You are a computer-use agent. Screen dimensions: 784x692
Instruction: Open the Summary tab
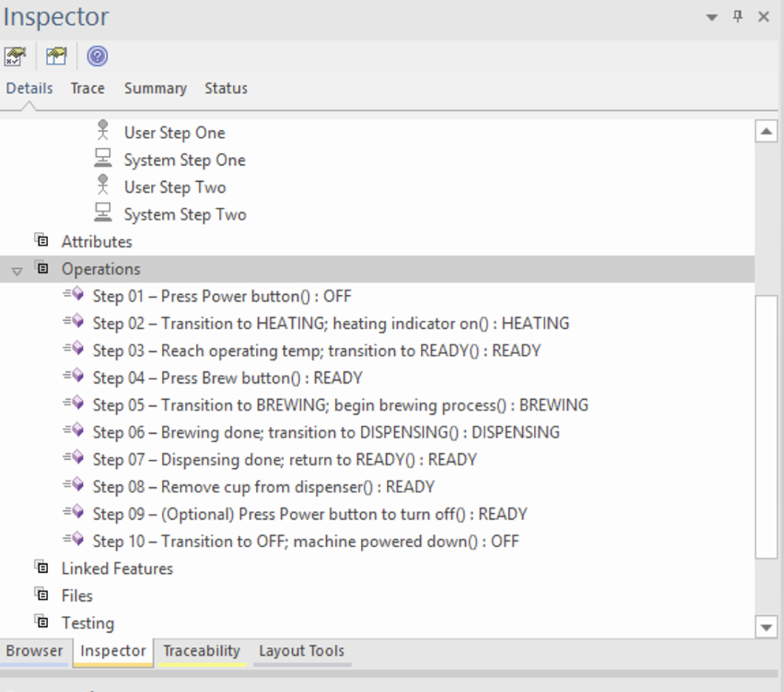(x=155, y=89)
